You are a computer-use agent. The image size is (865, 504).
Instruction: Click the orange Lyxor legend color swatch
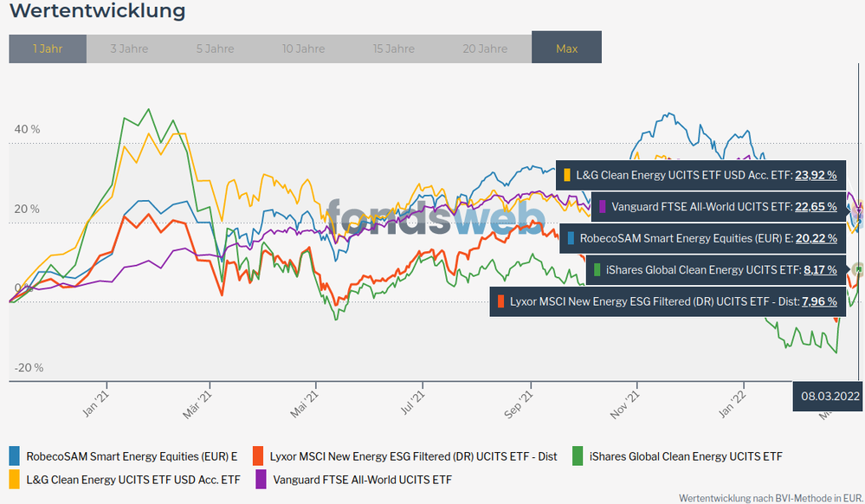[258, 456]
